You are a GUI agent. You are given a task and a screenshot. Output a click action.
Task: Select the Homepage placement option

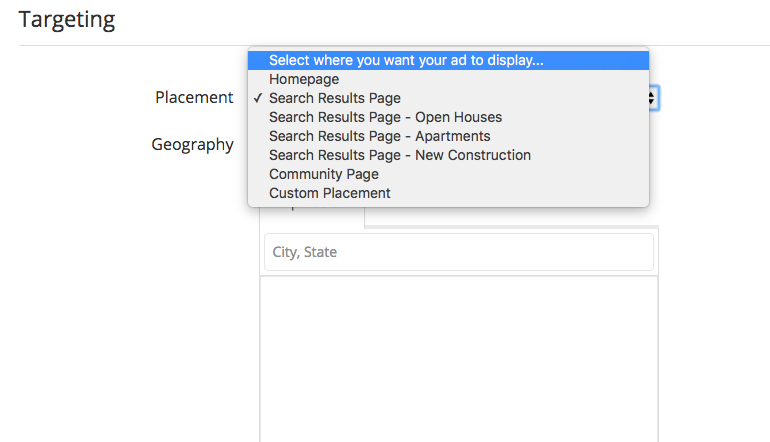pyautogui.click(x=448, y=79)
